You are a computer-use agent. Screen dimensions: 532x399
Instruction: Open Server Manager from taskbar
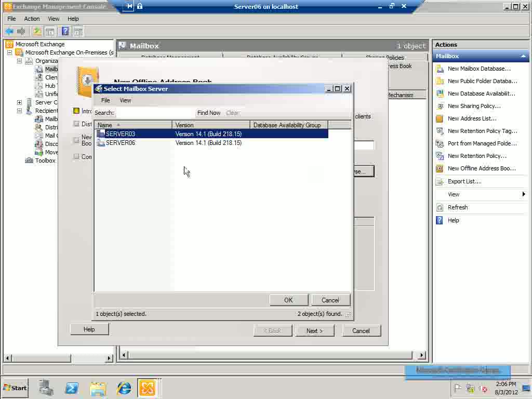coord(46,388)
